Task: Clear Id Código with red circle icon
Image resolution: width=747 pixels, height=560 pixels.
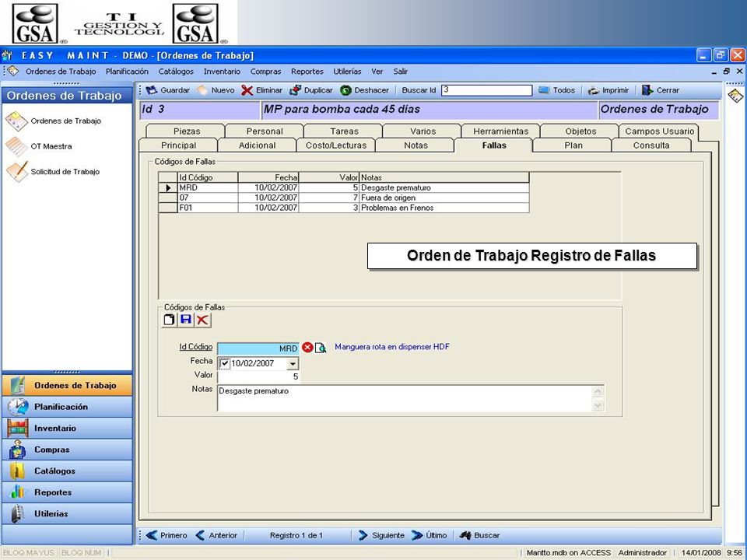Action: tap(307, 348)
